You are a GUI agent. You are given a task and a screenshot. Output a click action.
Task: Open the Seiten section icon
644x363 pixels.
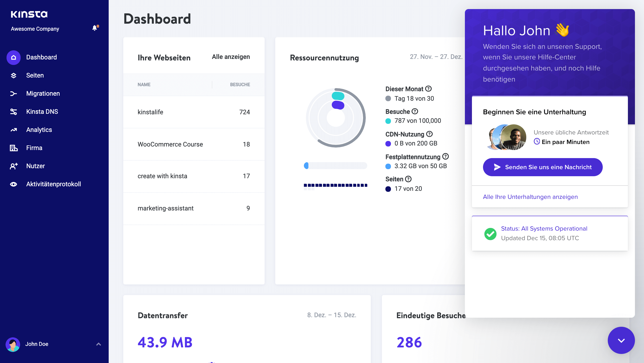13,75
